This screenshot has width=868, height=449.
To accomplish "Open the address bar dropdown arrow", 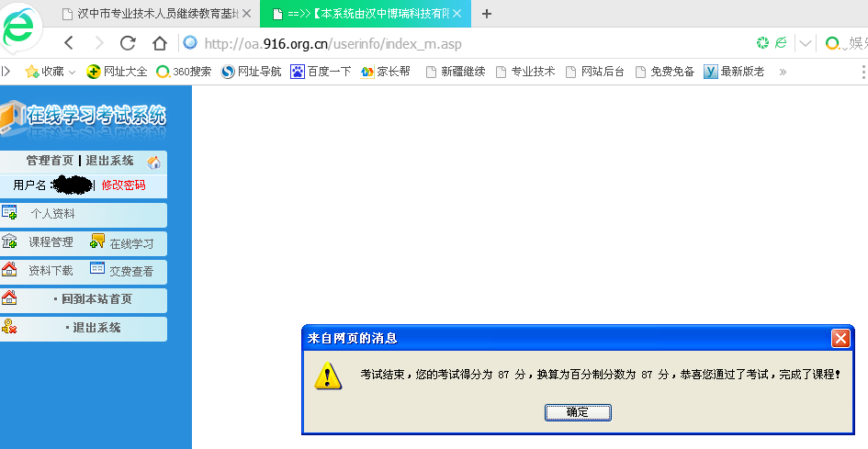I will click(806, 43).
